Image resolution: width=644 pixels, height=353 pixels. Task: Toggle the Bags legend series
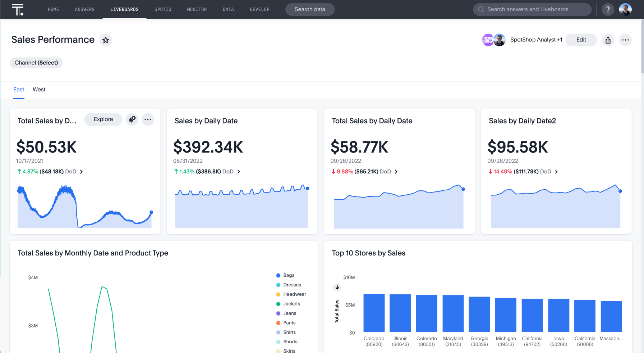[289, 275]
